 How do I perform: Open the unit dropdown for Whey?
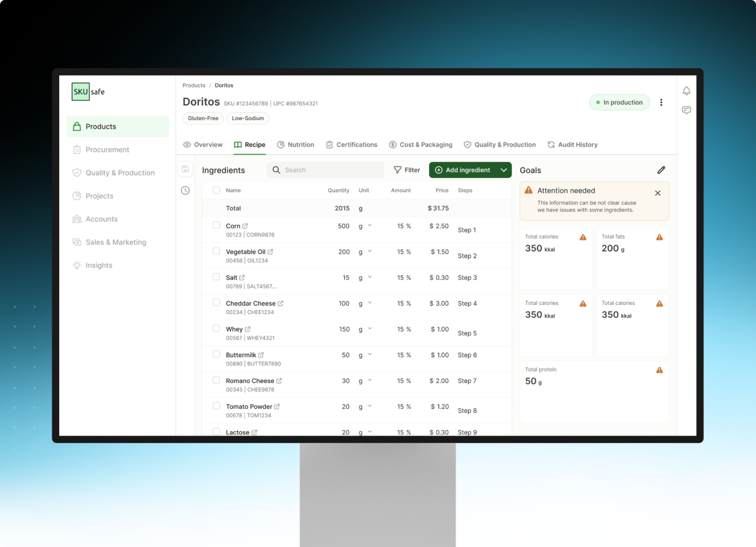[370, 329]
